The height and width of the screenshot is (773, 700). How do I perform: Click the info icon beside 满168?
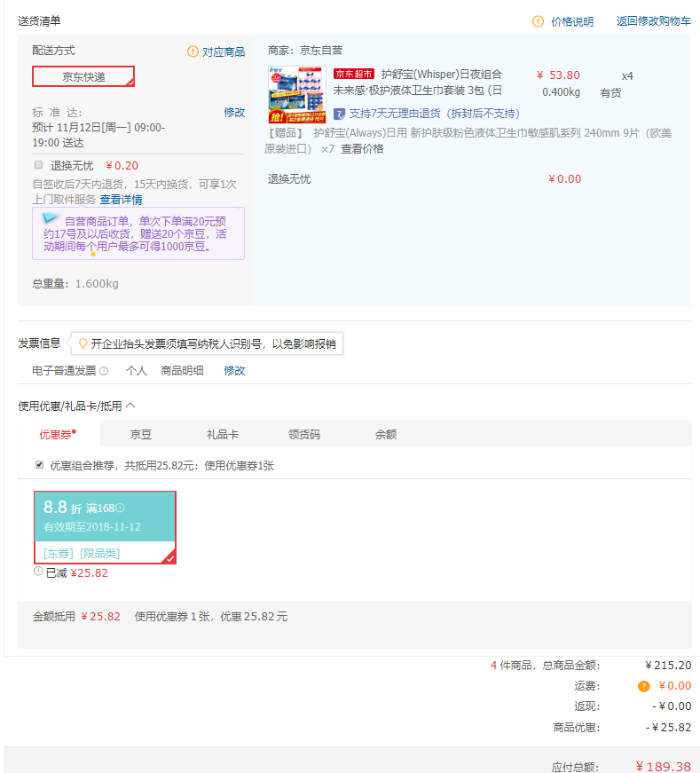click(121, 508)
